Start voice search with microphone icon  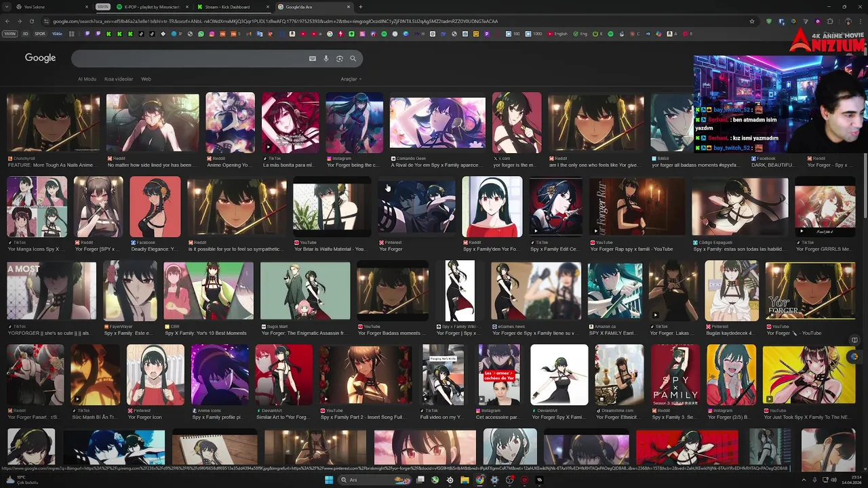326,59
